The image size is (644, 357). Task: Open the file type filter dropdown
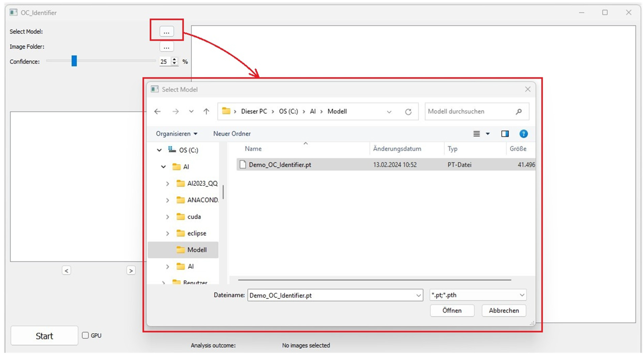click(522, 295)
